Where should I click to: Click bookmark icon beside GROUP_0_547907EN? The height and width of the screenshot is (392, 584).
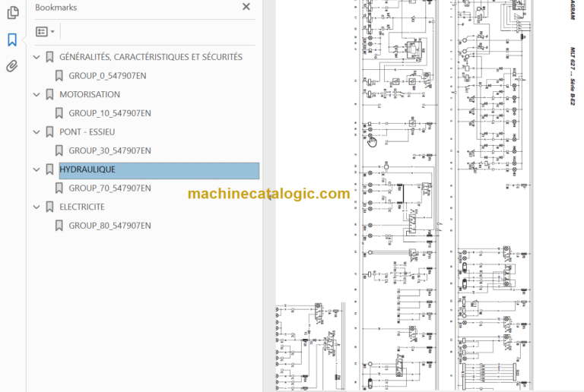click(x=59, y=76)
